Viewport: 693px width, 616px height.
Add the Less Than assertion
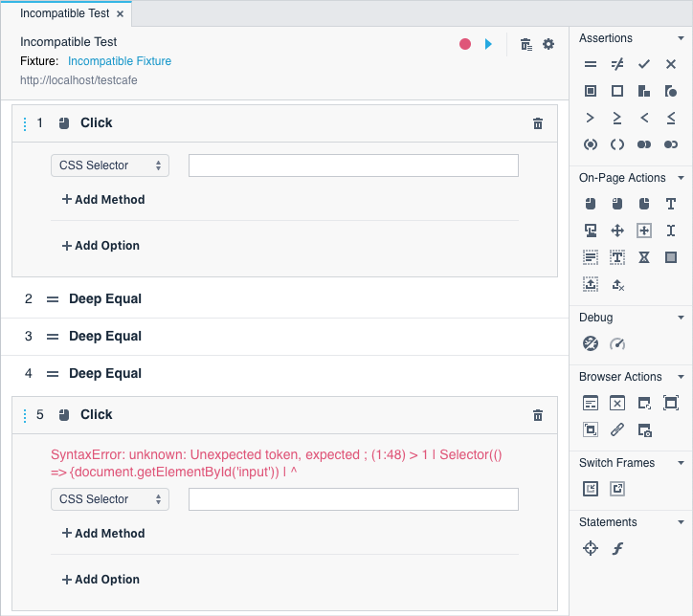(644, 118)
